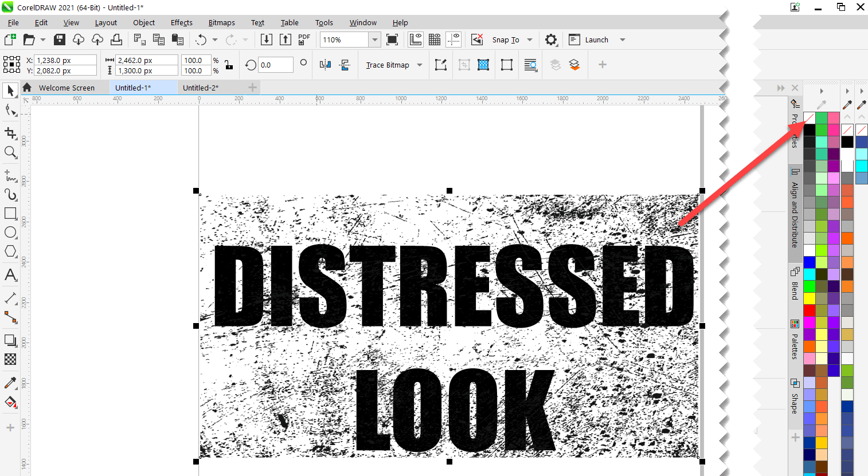
Task: Select the Drop Shadow tool
Action: (x=10, y=340)
